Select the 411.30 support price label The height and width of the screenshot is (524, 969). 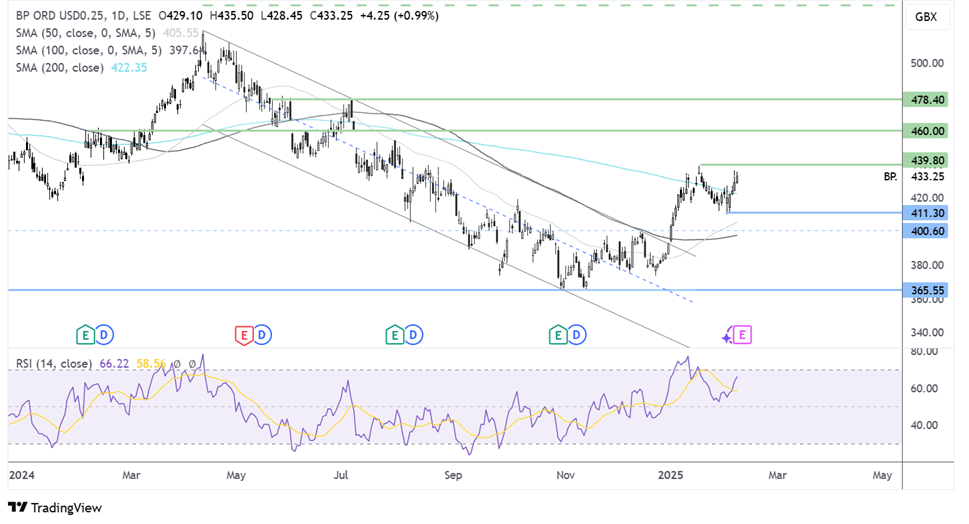tap(925, 213)
